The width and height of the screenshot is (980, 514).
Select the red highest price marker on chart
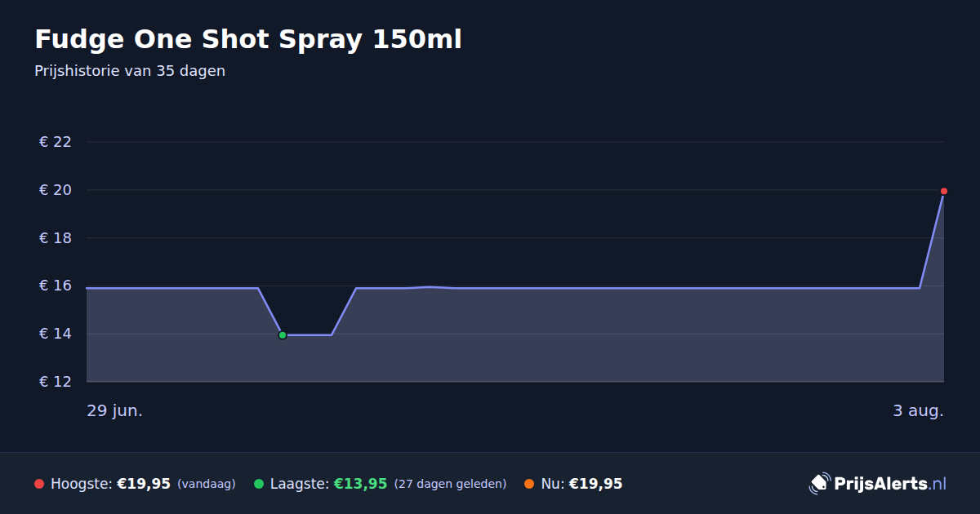click(x=944, y=191)
